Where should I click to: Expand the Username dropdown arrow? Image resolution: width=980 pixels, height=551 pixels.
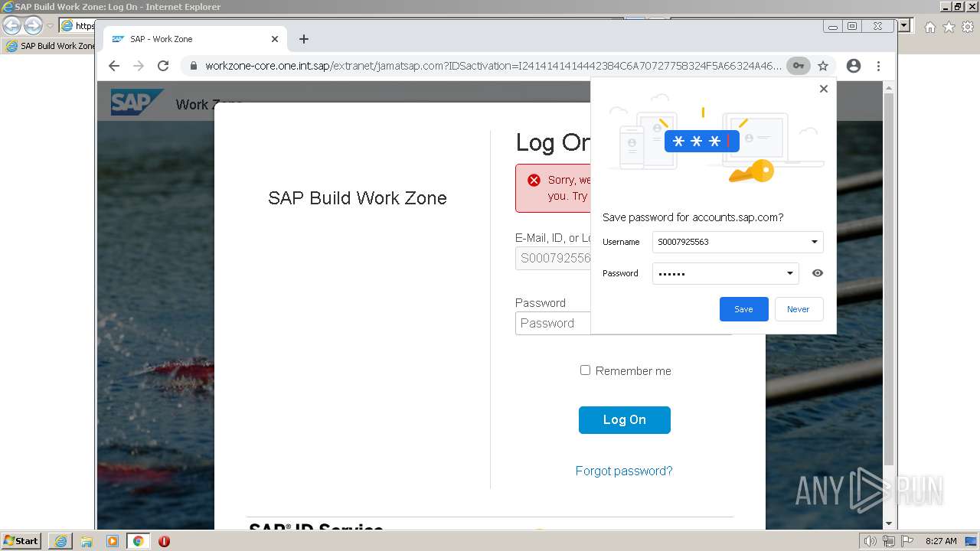click(x=815, y=242)
